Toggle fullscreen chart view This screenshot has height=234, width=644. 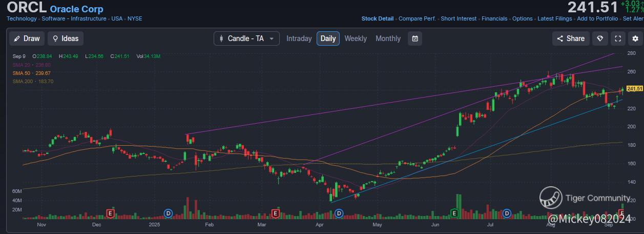[x=618, y=38]
